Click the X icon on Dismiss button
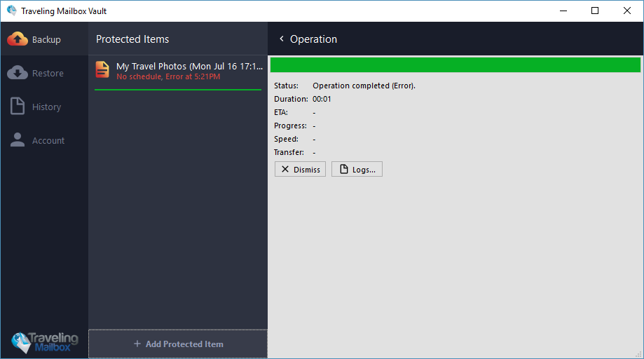644x359 pixels. pyautogui.click(x=285, y=170)
